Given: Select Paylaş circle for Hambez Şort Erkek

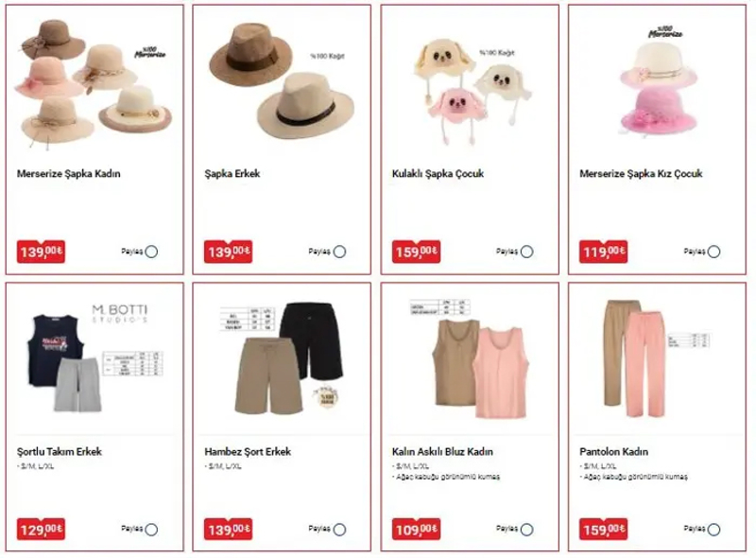Looking at the screenshot, I should point(339,530).
